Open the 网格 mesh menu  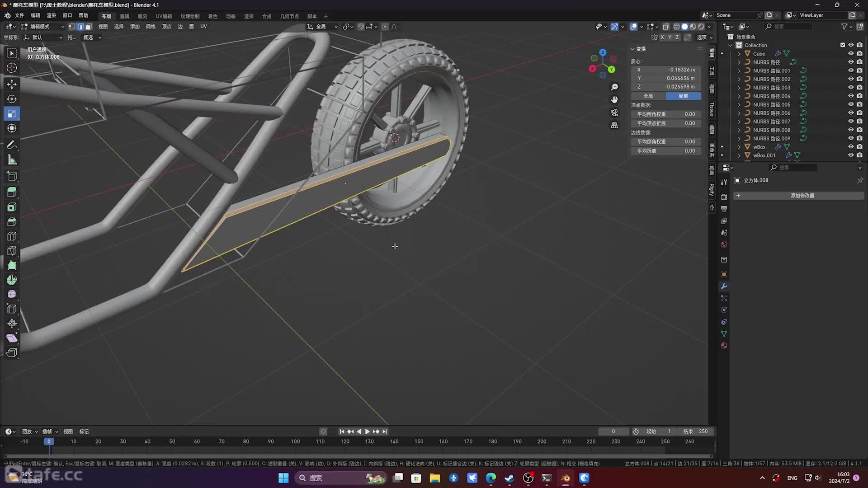[x=151, y=27]
